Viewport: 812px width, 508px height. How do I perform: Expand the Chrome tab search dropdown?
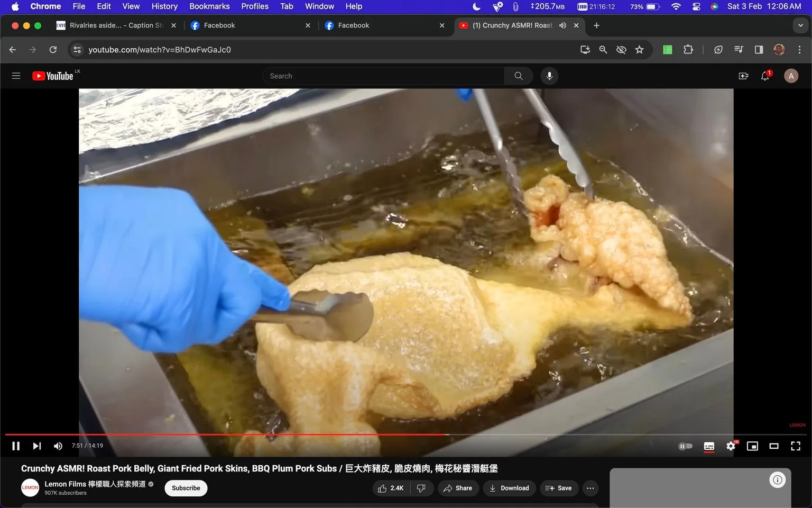800,25
